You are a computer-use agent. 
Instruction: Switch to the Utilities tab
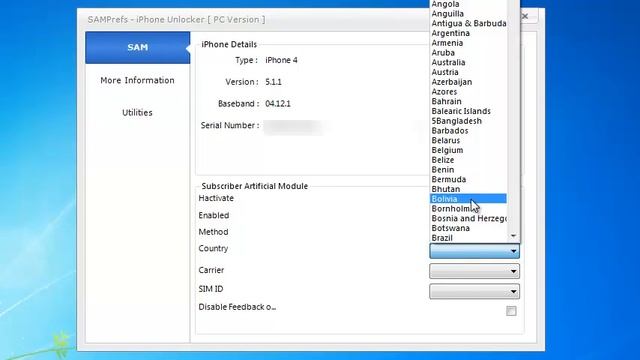tap(138, 113)
